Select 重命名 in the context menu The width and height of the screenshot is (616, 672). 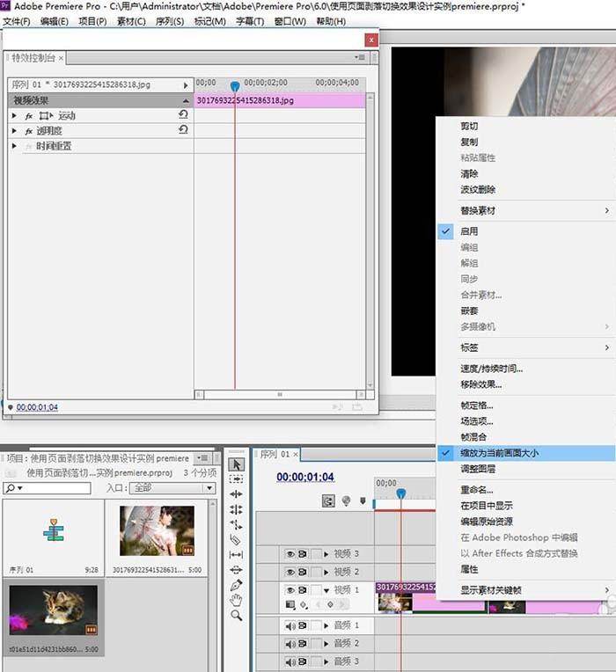477,490
